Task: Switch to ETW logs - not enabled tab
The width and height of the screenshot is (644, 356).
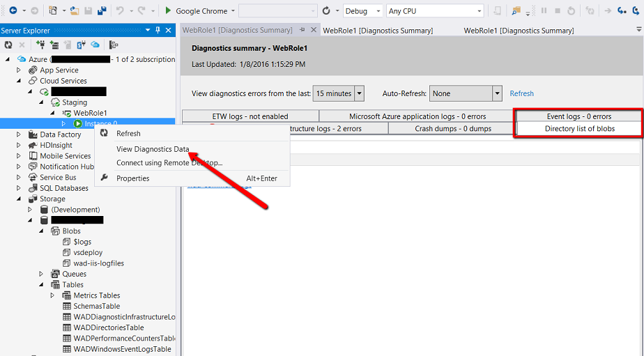Action: click(250, 116)
